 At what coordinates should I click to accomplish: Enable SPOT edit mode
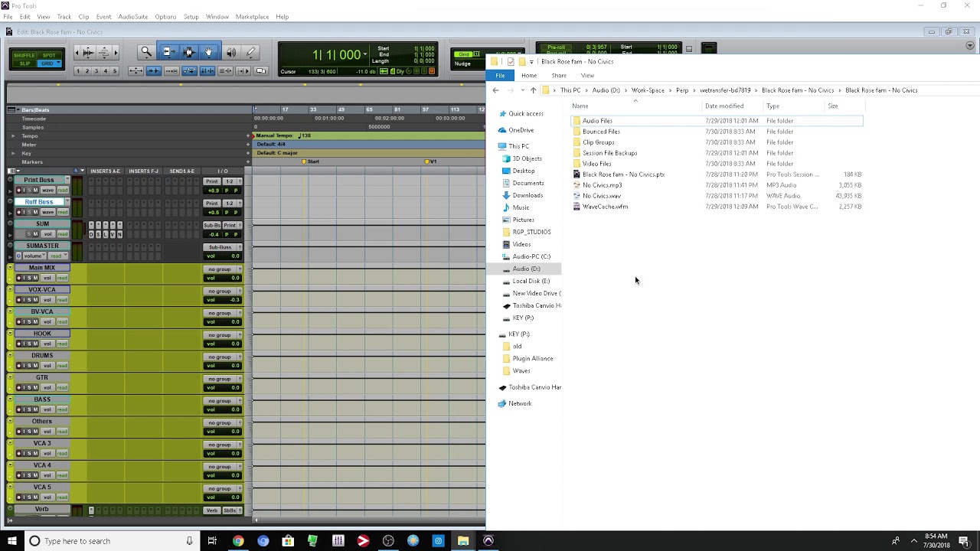(x=49, y=56)
